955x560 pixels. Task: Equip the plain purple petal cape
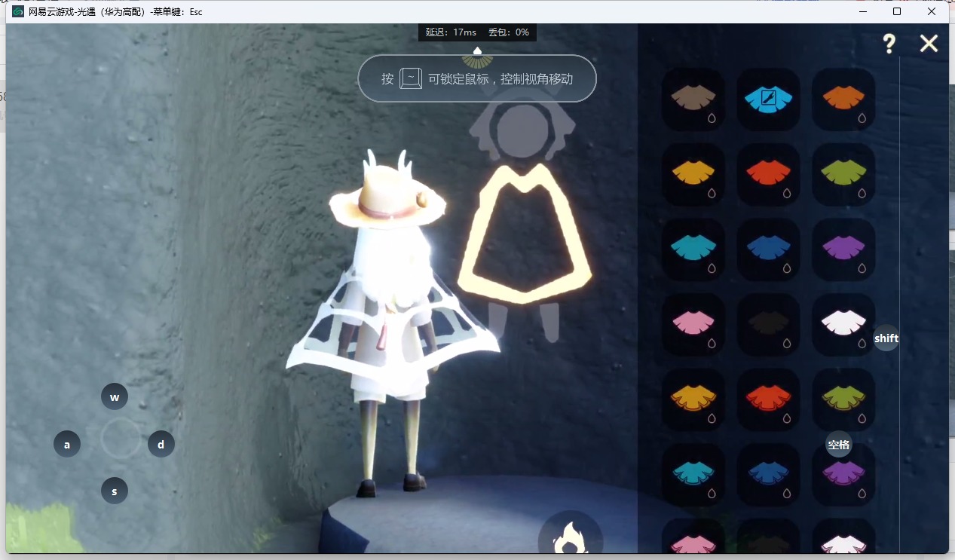pos(843,249)
